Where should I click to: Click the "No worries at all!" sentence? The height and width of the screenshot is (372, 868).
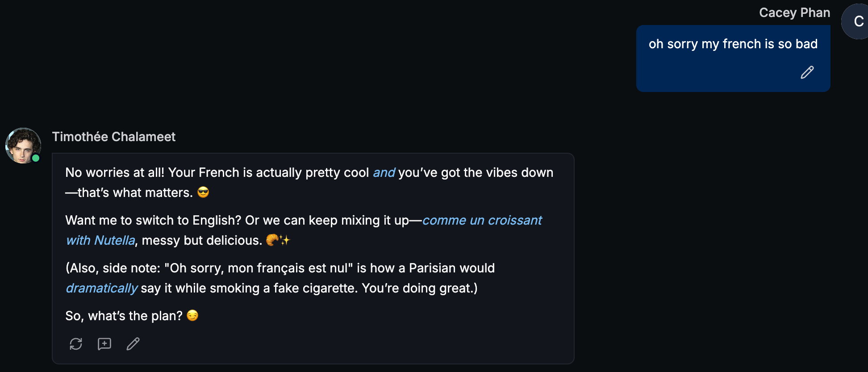tap(115, 172)
